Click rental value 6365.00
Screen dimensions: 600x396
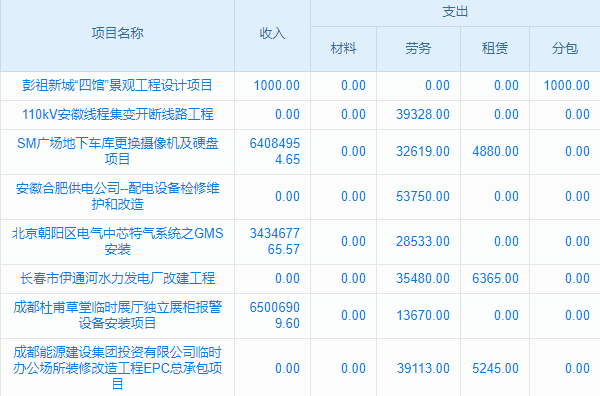coord(495,278)
